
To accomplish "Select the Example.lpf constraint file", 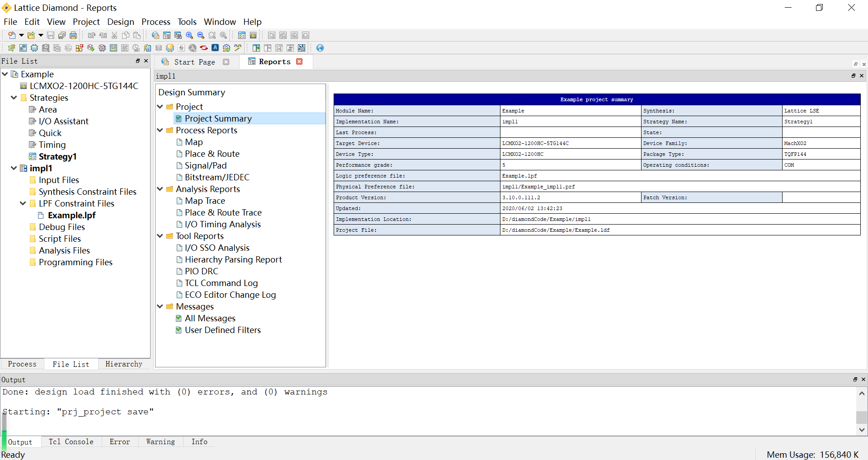I will point(71,215).
